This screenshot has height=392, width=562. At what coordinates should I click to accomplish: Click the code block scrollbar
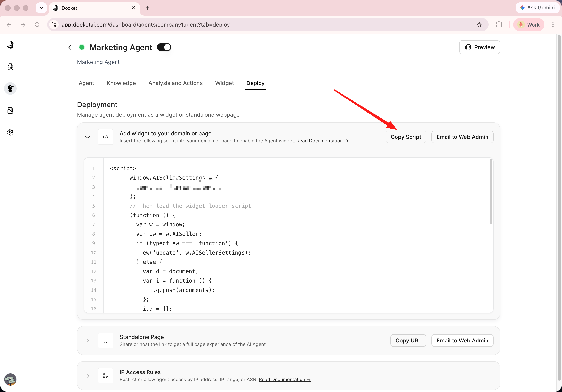point(491,191)
